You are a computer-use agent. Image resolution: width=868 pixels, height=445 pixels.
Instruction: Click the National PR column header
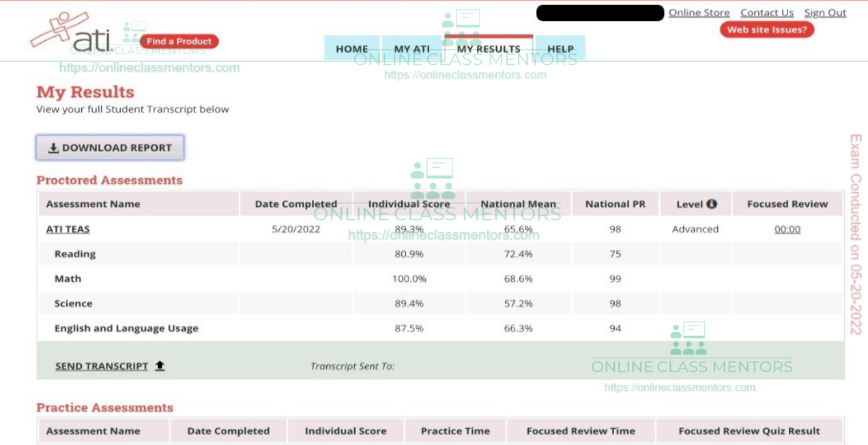[615, 204]
